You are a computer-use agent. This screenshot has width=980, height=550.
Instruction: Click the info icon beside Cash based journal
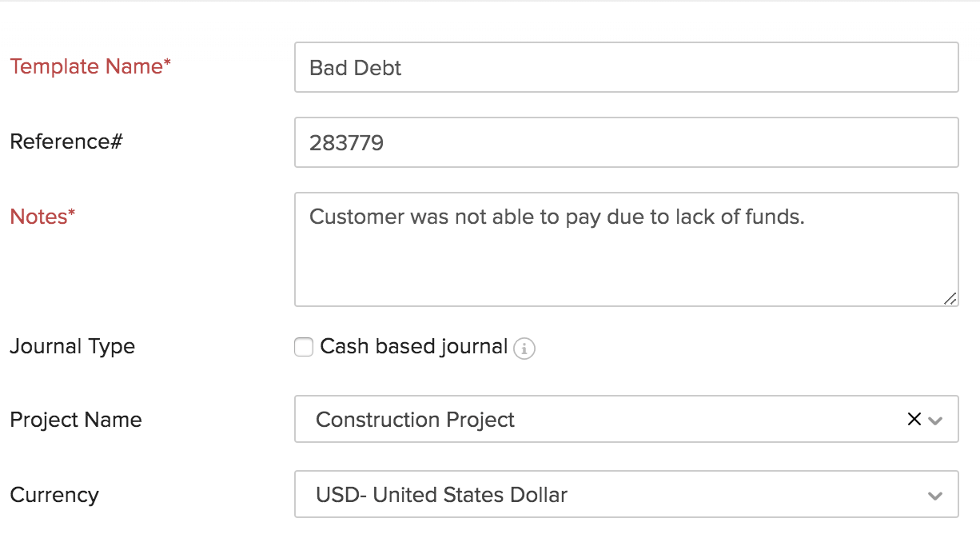[x=524, y=348]
